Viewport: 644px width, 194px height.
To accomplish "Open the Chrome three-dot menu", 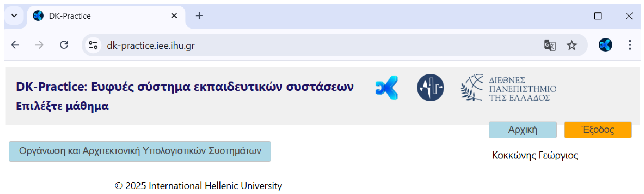I will coord(629,45).
